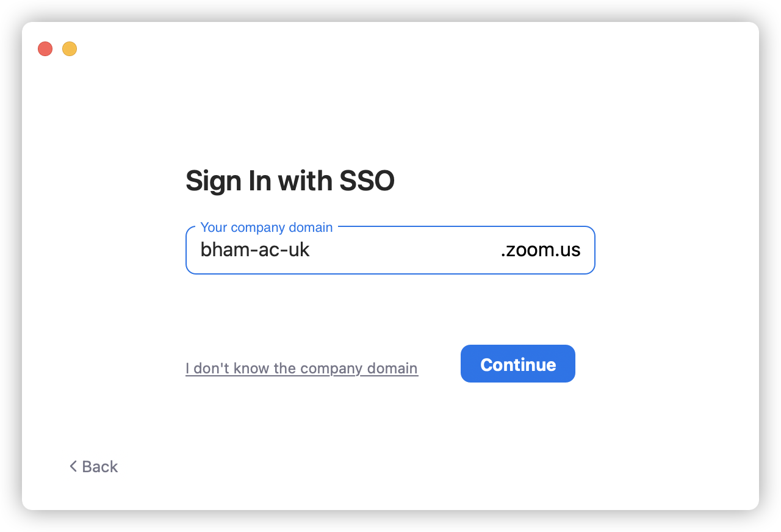
Task: Submit the SSO domain with Continue
Action: (517, 364)
